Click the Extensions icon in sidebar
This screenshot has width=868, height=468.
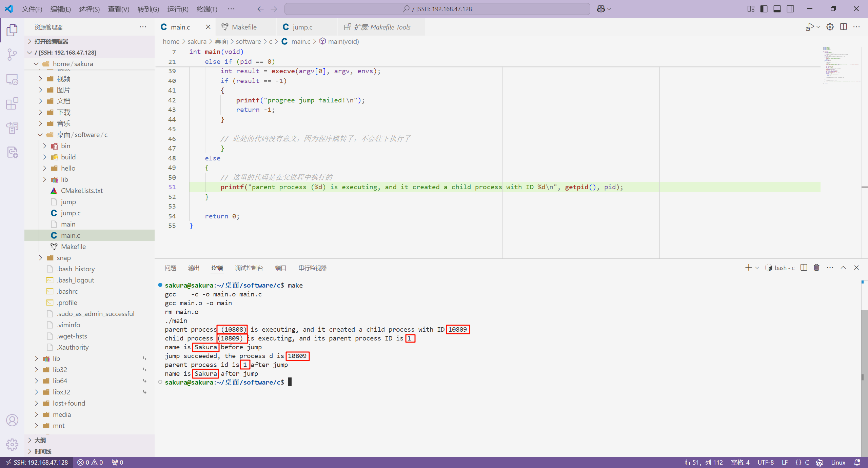click(x=13, y=104)
